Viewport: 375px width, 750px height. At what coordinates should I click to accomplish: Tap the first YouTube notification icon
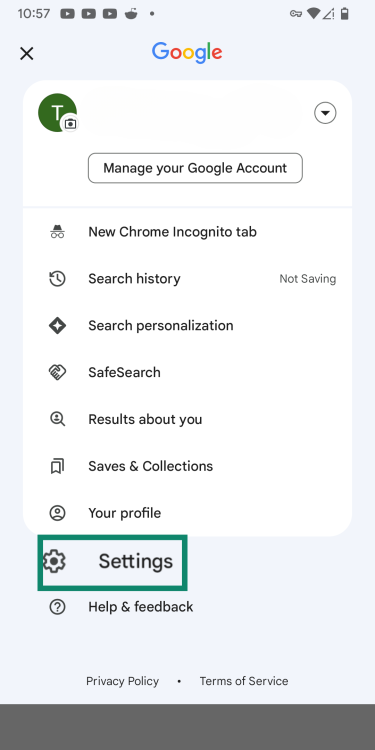[x=67, y=14]
